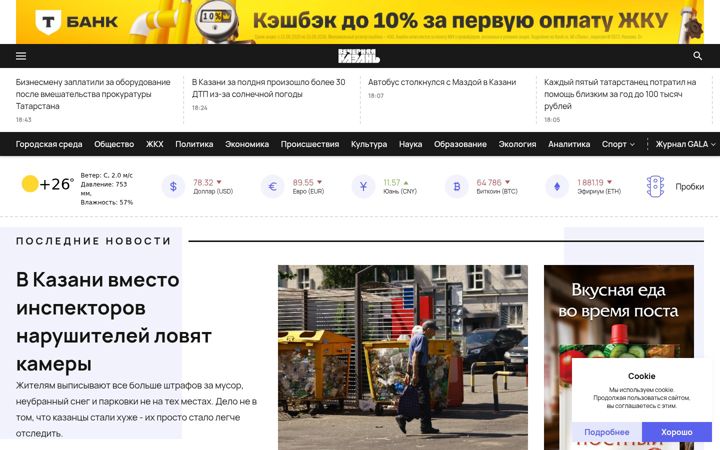Click the T-Bank shield logo
This screenshot has width=720, height=450.
[x=48, y=22]
